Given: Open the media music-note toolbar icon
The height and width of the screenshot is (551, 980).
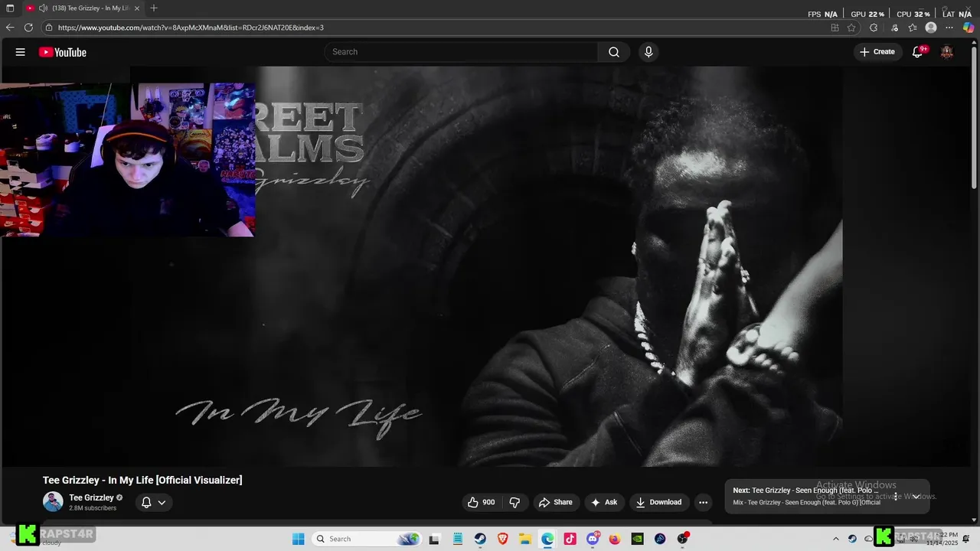Looking at the screenshot, I should [894, 28].
